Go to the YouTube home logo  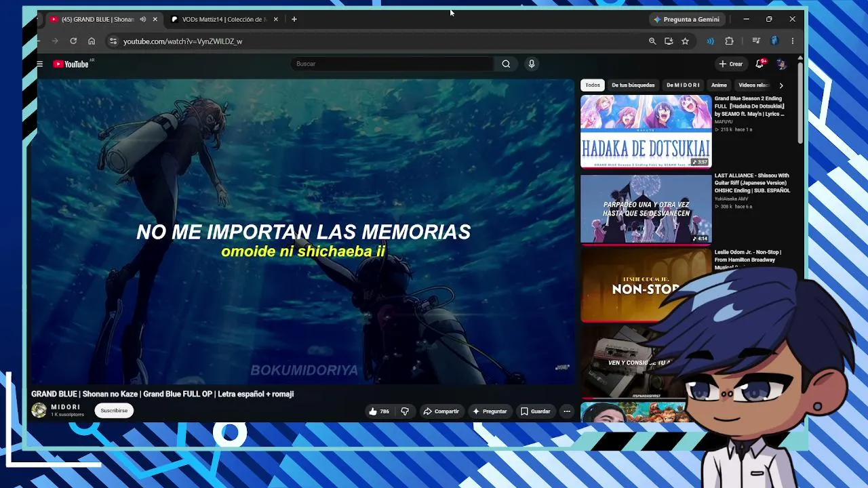(x=71, y=64)
